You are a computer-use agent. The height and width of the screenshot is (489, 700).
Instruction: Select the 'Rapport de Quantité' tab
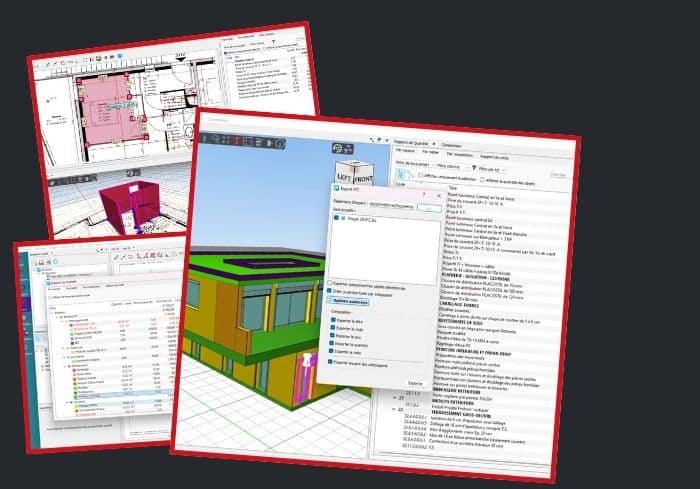(x=411, y=143)
